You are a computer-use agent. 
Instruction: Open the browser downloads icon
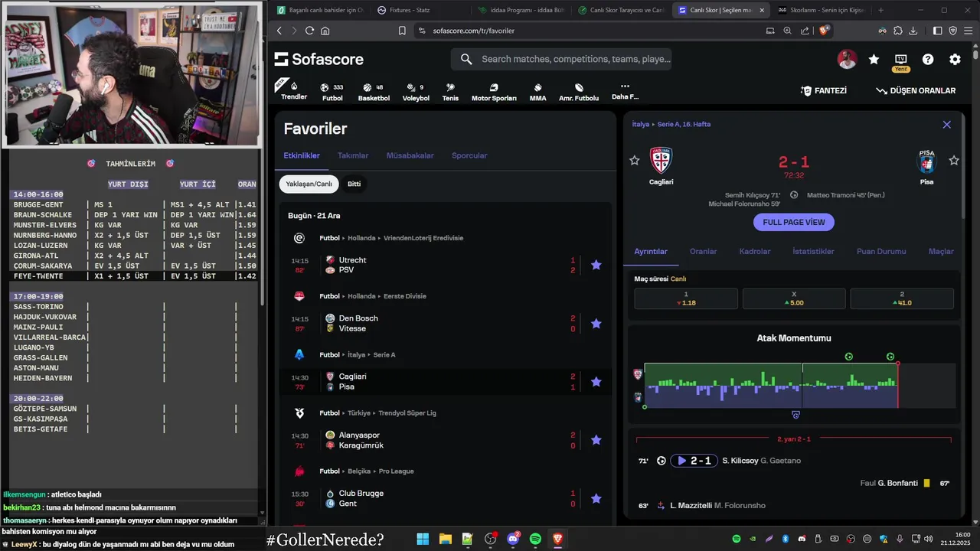(x=913, y=31)
